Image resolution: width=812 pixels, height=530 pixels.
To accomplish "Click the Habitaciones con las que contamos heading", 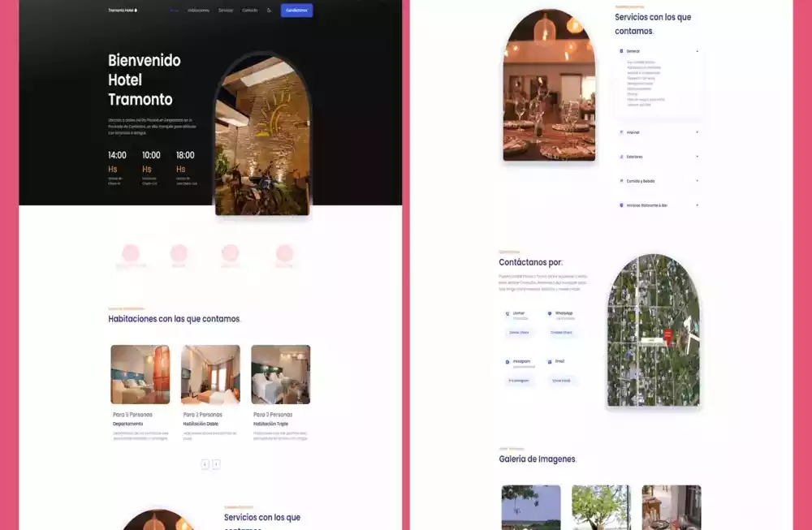I will [175, 319].
